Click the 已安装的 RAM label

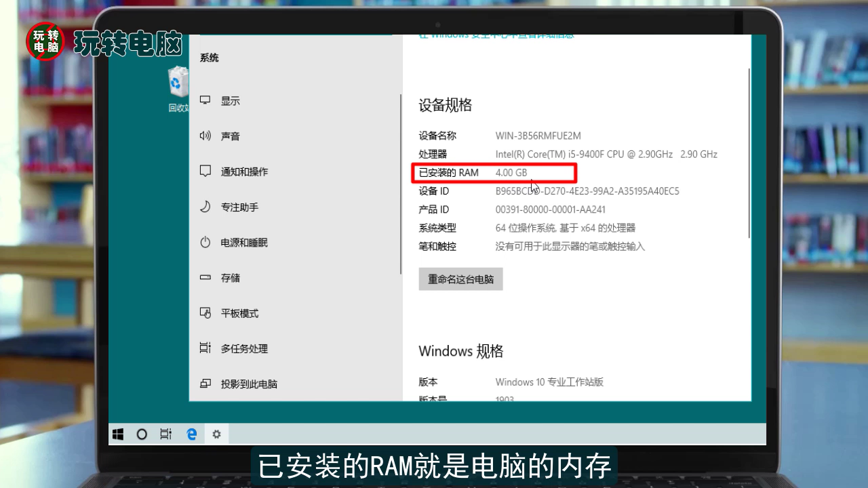tap(448, 173)
